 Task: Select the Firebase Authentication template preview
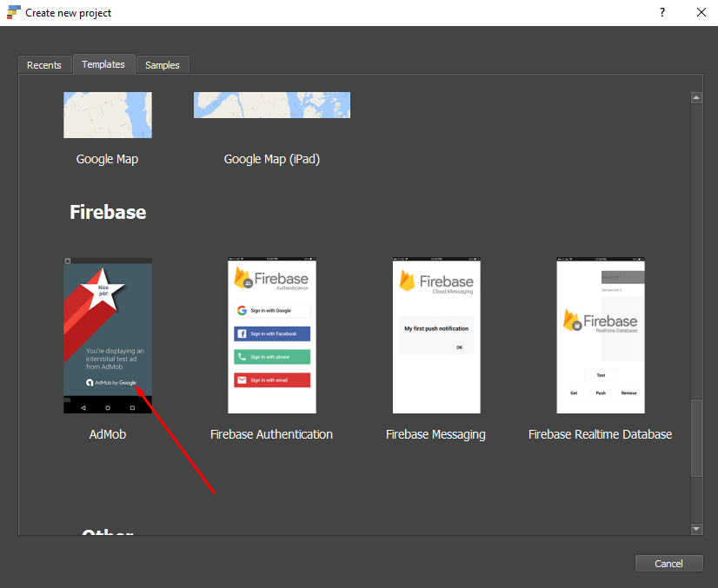tap(272, 335)
